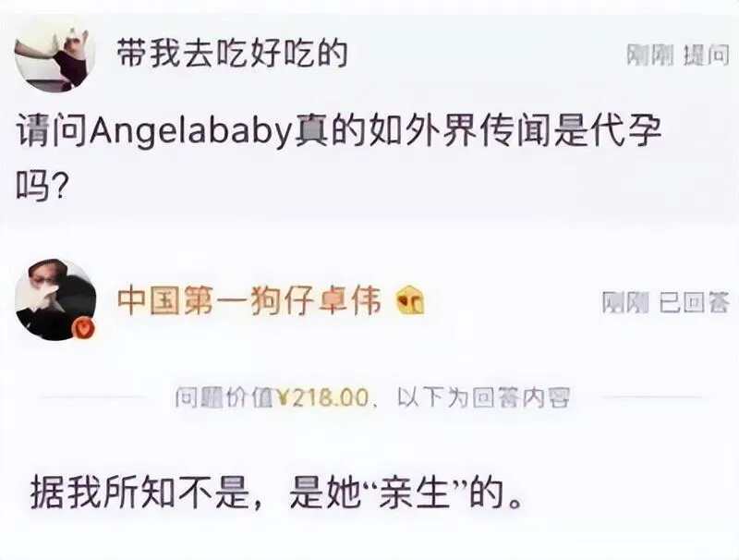Click the orange verified badge on 卓伟's avatar
Image resolution: width=739 pixels, height=560 pixels.
[83, 327]
